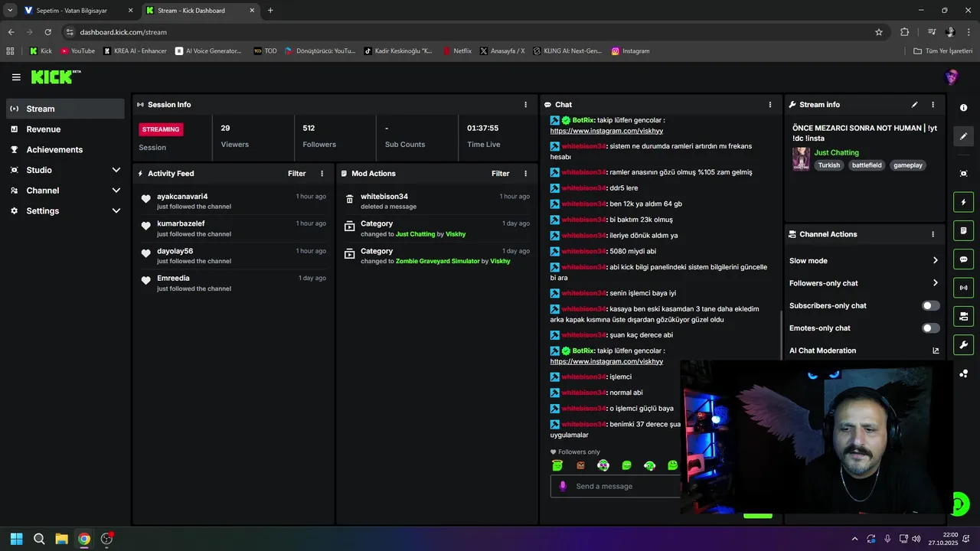The height and width of the screenshot is (551, 980).
Task: Show hidden system tray icons chevron
Action: click(854, 539)
